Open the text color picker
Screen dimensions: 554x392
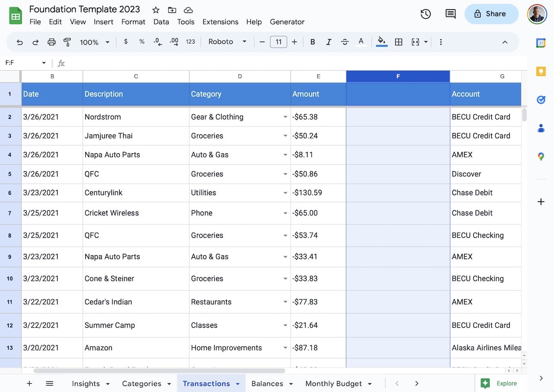[361, 42]
